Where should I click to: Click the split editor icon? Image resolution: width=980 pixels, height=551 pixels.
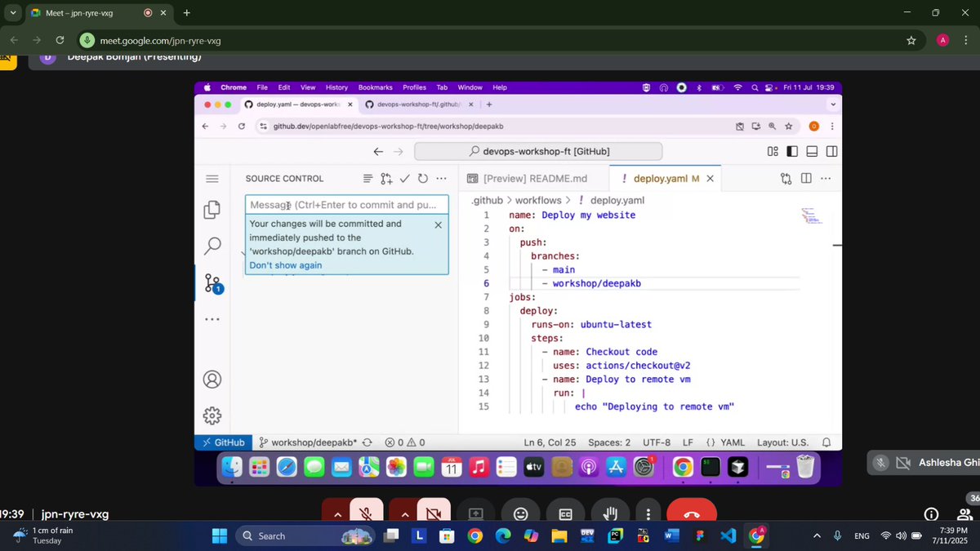tap(806, 179)
